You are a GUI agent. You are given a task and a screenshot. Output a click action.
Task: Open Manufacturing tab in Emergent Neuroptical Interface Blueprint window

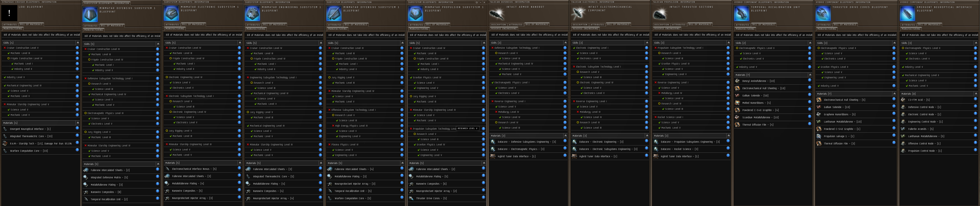911,29
